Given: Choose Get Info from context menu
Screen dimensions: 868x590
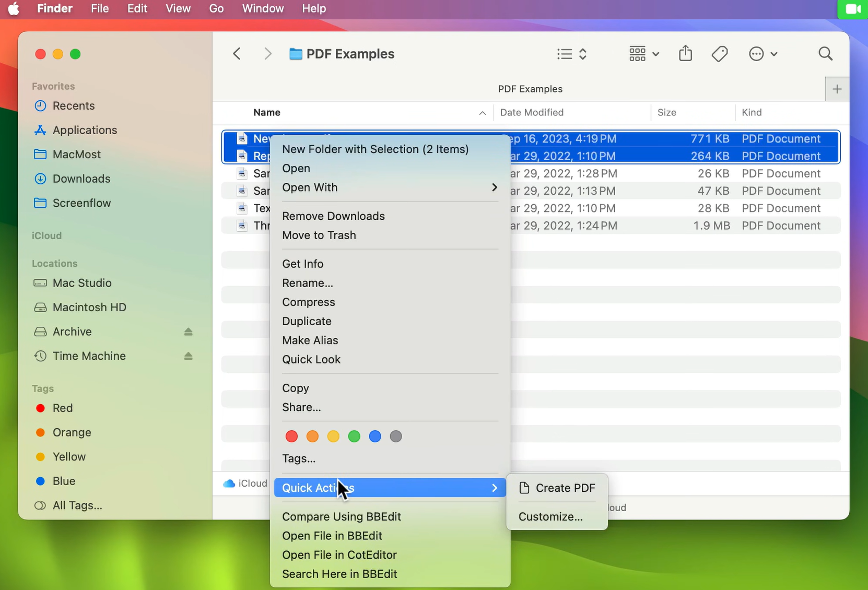Looking at the screenshot, I should point(390,264).
